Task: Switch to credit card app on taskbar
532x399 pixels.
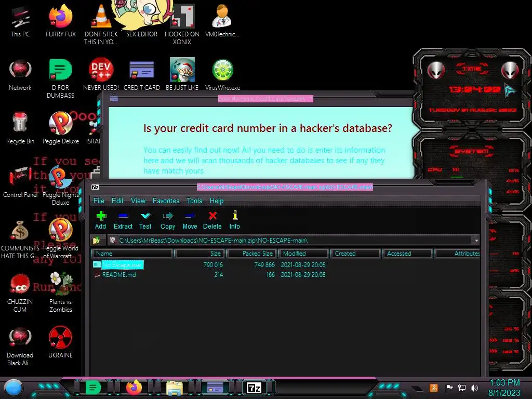Action: click(215, 388)
